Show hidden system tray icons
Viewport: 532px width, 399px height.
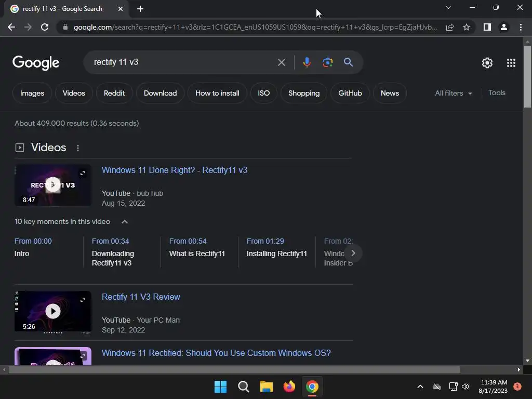tap(420, 387)
